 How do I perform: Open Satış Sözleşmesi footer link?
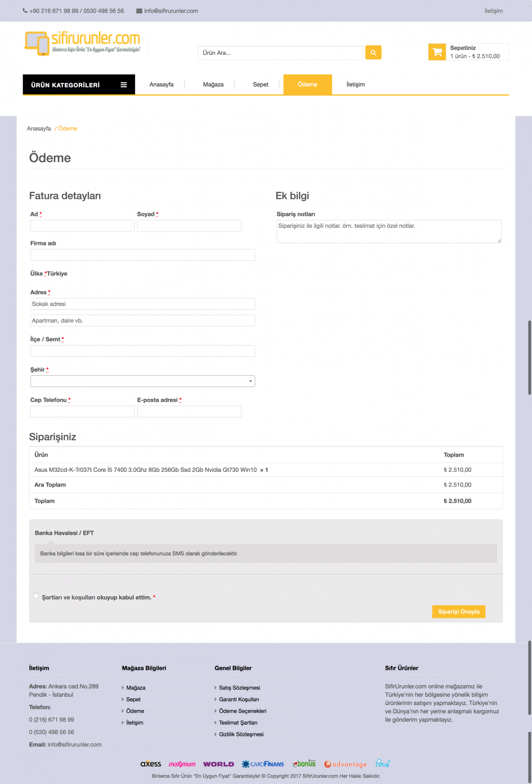pyautogui.click(x=240, y=688)
